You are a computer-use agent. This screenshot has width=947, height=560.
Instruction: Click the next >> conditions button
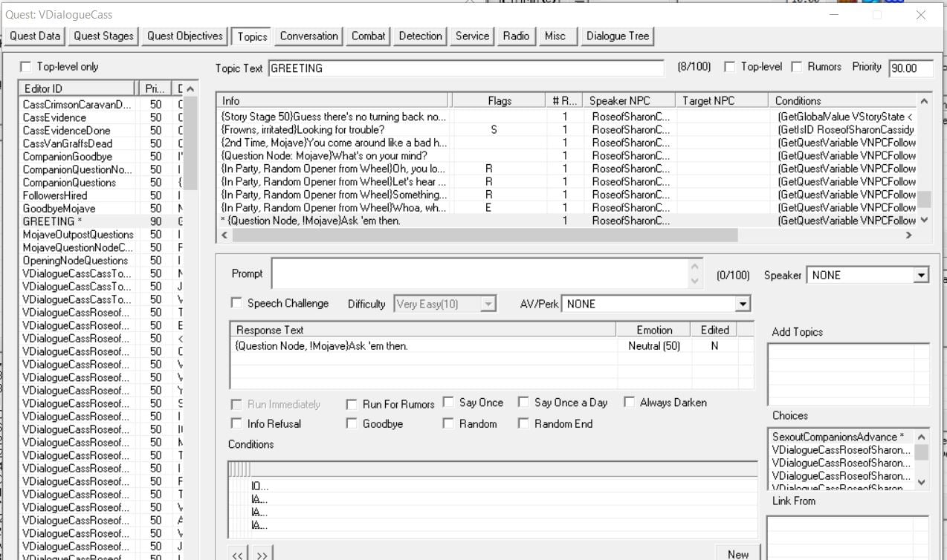tap(262, 554)
